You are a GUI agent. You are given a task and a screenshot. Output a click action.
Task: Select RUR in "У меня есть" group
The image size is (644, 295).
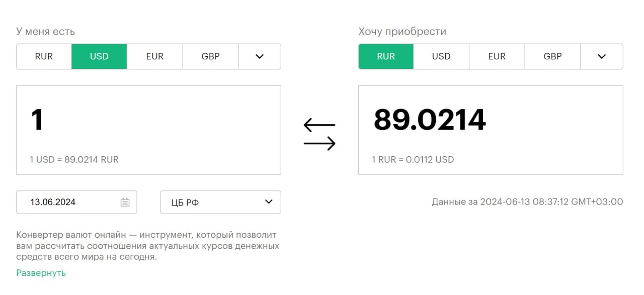point(44,56)
